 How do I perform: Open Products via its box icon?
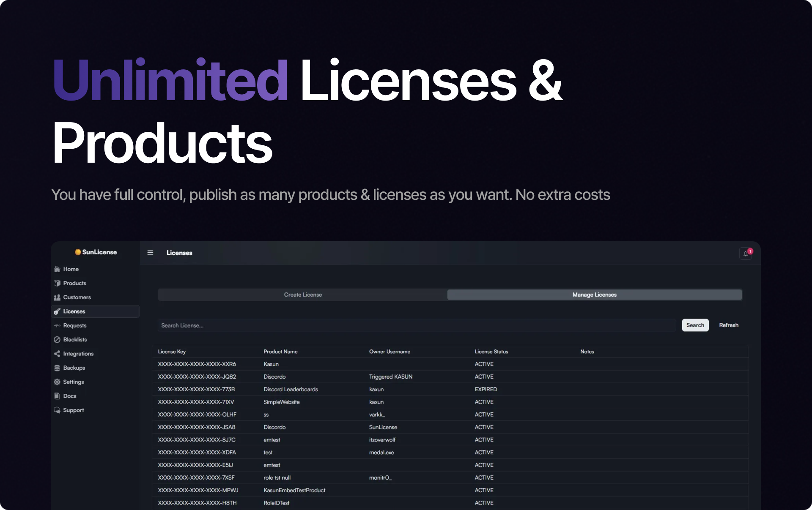(x=57, y=283)
